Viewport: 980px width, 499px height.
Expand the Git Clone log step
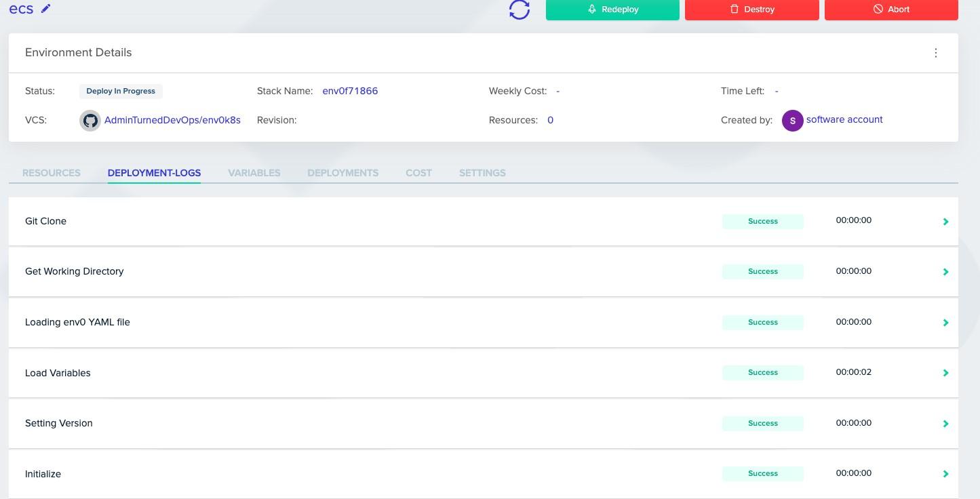coord(945,222)
